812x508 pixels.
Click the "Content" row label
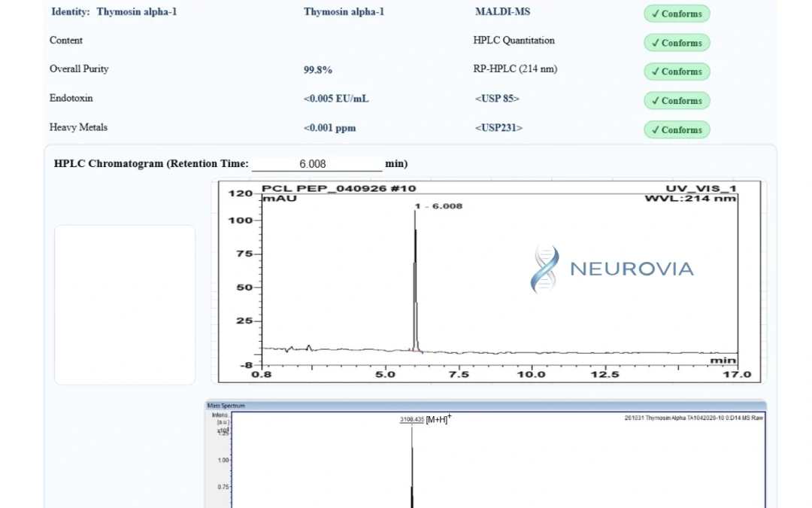point(65,41)
